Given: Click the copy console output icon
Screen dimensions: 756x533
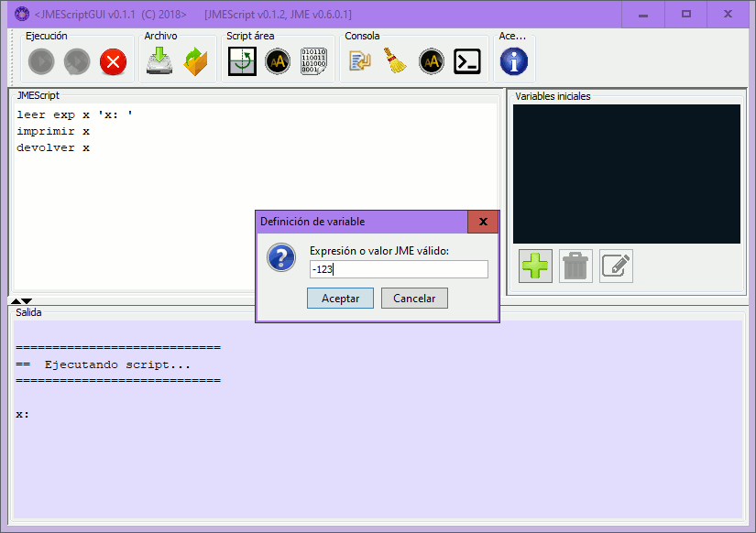Looking at the screenshot, I should coord(360,61).
